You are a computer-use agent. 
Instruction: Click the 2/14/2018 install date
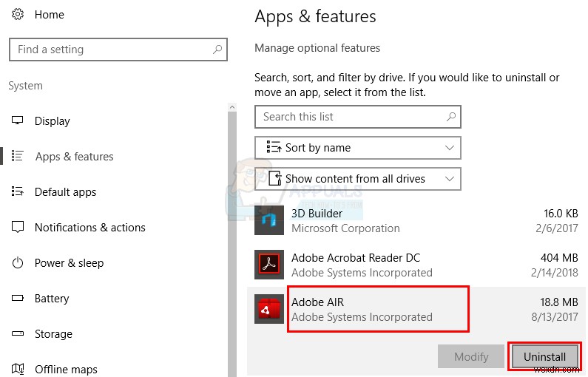click(555, 273)
